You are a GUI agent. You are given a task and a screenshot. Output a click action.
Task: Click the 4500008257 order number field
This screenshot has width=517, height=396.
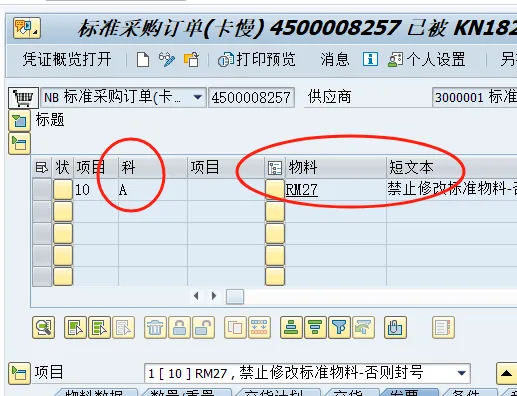coord(251,98)
